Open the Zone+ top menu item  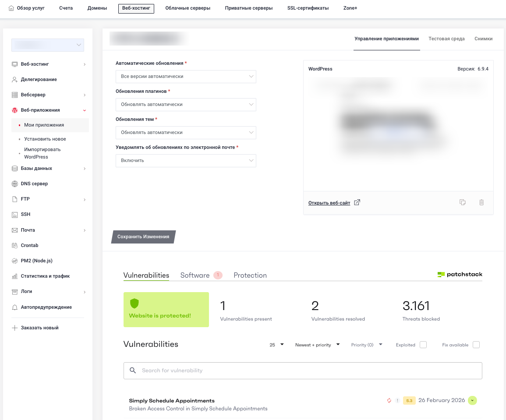(350, 8)
